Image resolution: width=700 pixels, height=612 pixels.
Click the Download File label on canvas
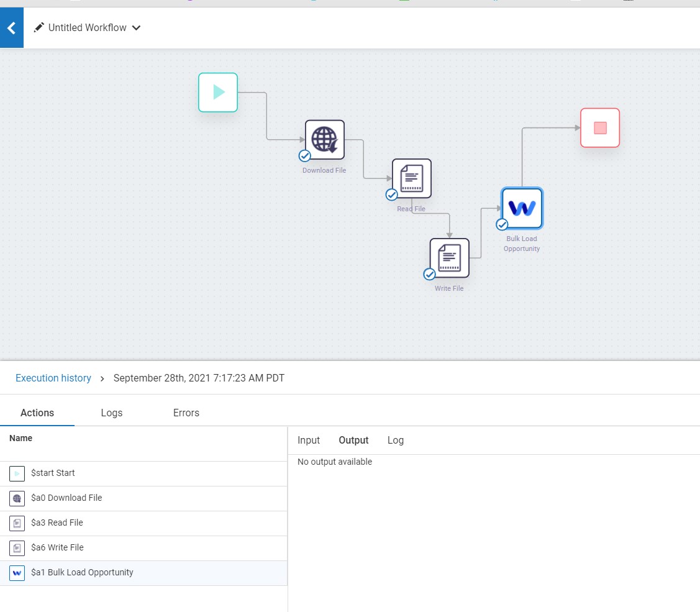pyautogui.click(x=324, y=170)
